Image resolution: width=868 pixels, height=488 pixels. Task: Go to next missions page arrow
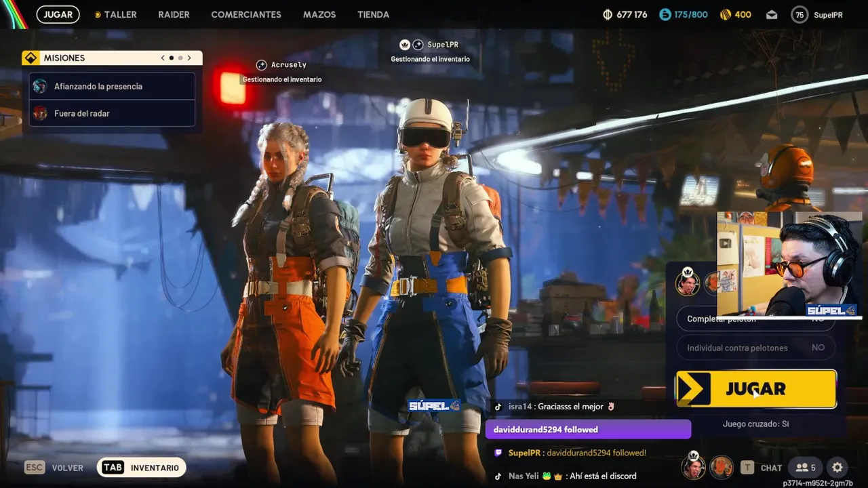189,58
